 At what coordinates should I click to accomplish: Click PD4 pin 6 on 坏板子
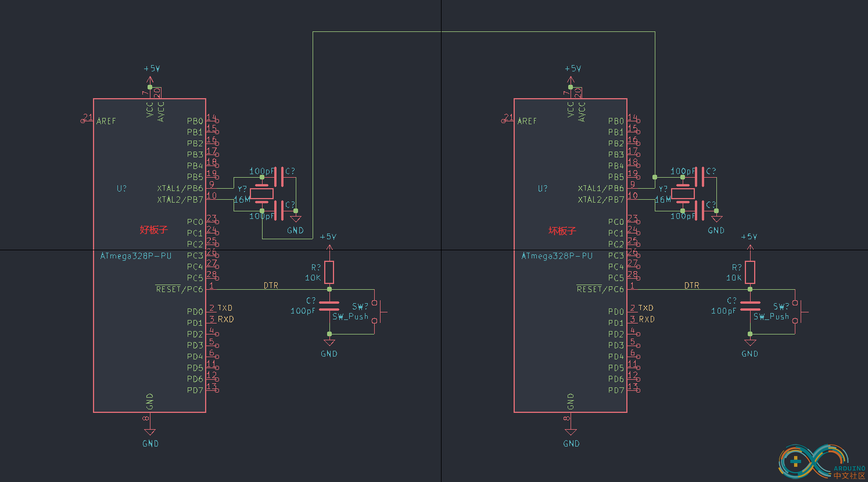point(633,356)
